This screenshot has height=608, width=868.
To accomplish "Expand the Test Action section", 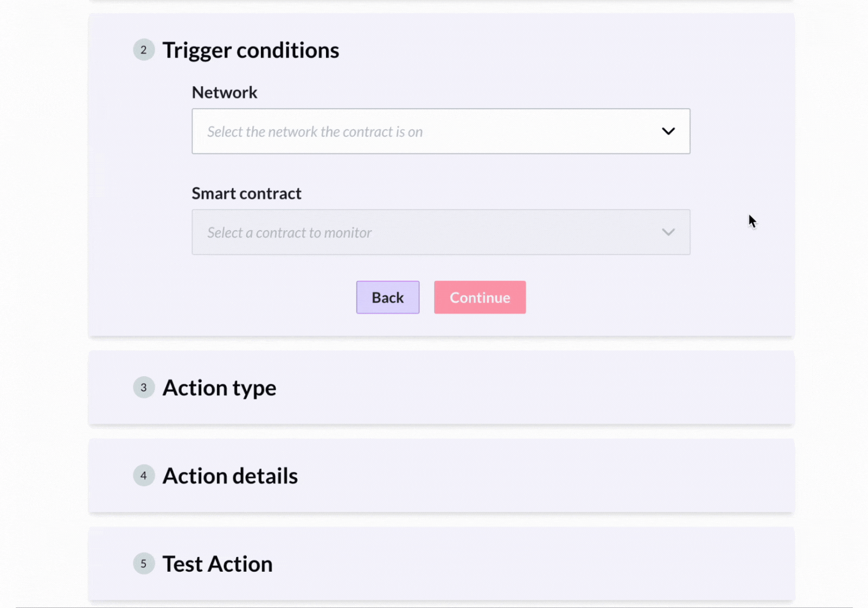I will pos(217,563).
